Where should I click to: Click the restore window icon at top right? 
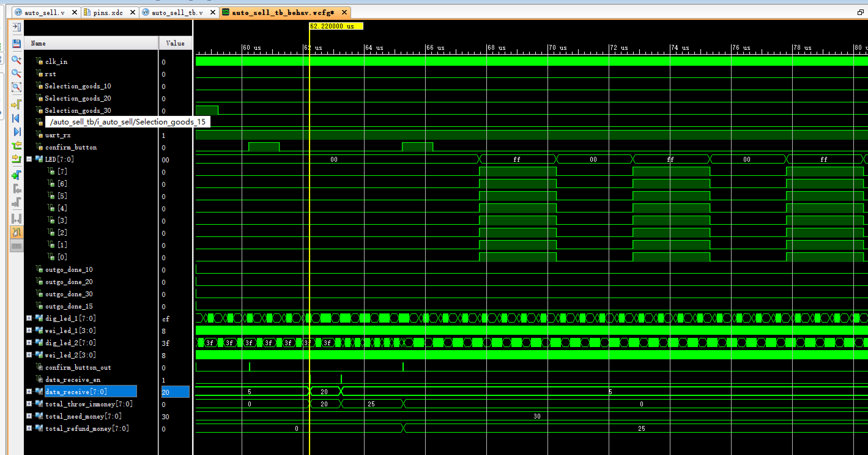pos(860,13)
